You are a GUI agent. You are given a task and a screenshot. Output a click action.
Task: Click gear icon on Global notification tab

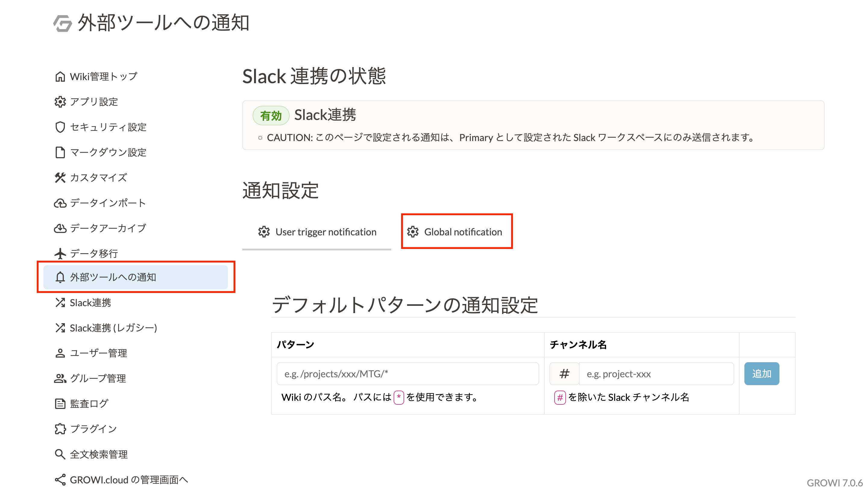tap(412, 232)
